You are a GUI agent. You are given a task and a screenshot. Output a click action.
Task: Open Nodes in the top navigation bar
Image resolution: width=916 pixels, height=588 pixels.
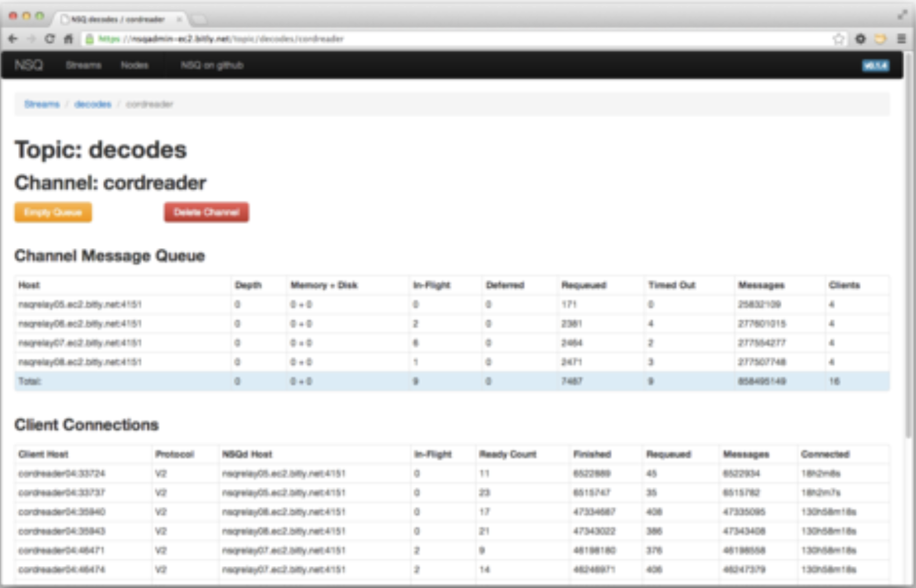[135, 65]
